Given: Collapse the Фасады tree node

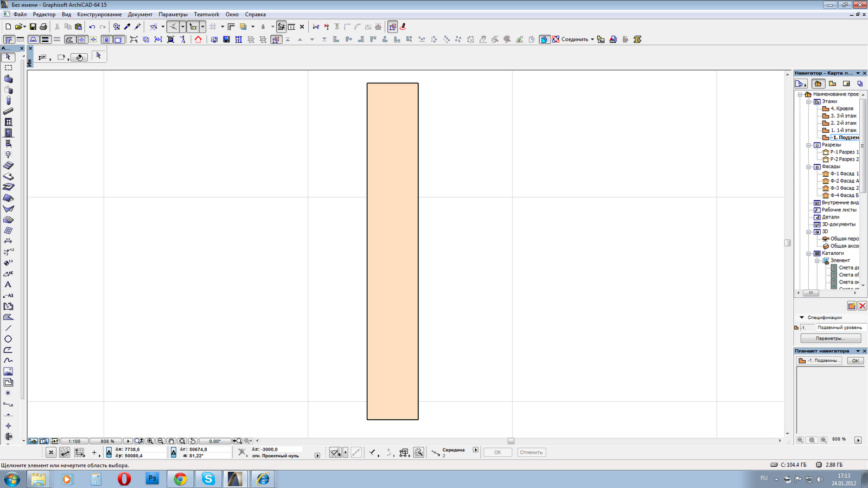Looking at the screenshot, I should (808, 166).
